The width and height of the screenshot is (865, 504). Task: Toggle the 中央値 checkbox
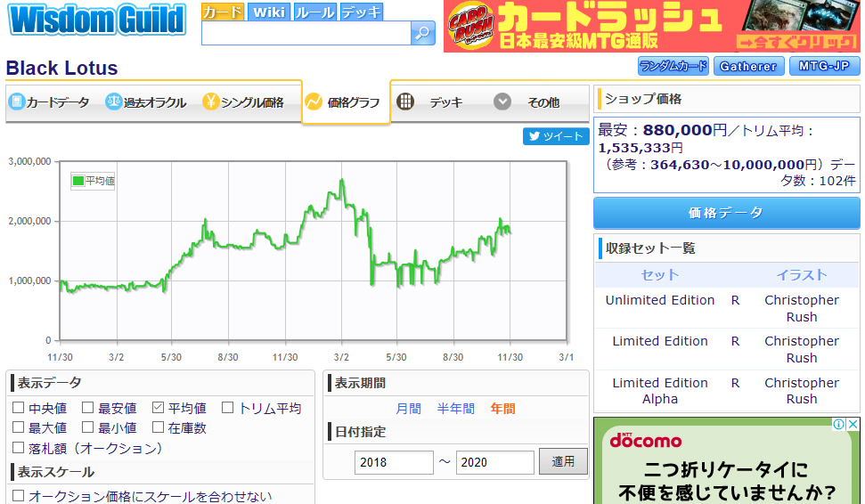coord(18,408)
